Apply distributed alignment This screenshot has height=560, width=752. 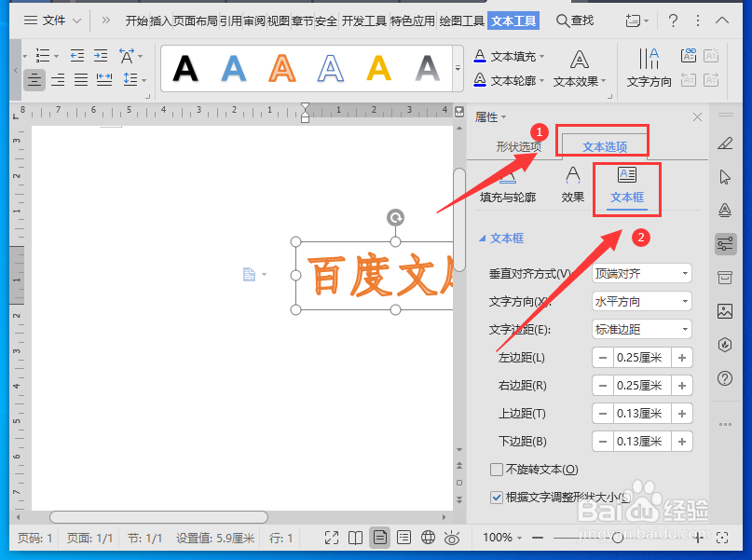(104, 79)
